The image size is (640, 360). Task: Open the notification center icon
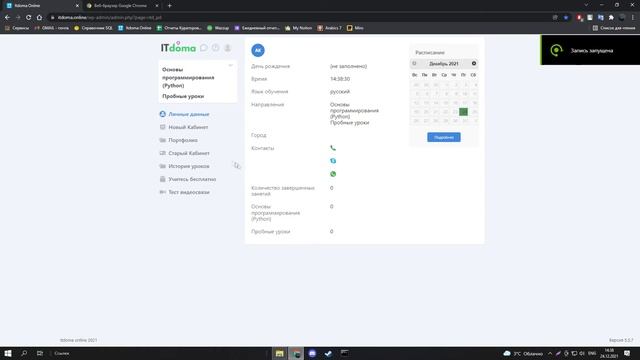pyautogui.click(x=627, y=353)
